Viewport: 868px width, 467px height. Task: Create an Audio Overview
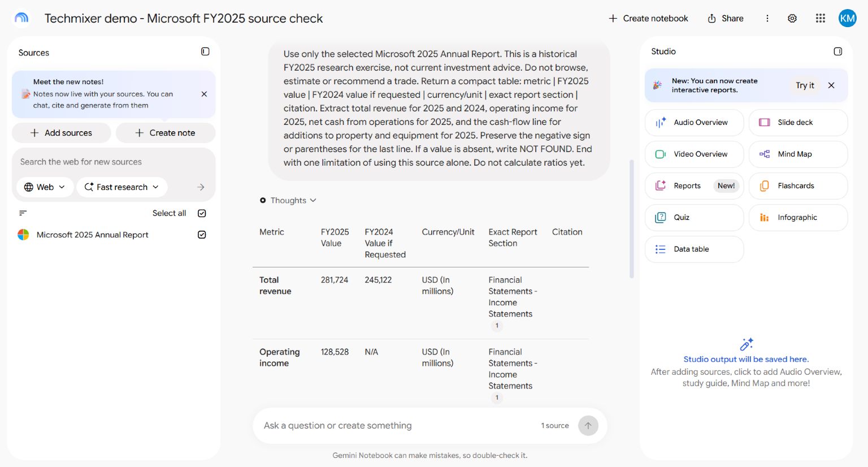pyautogui.click(x=694, y=123)
